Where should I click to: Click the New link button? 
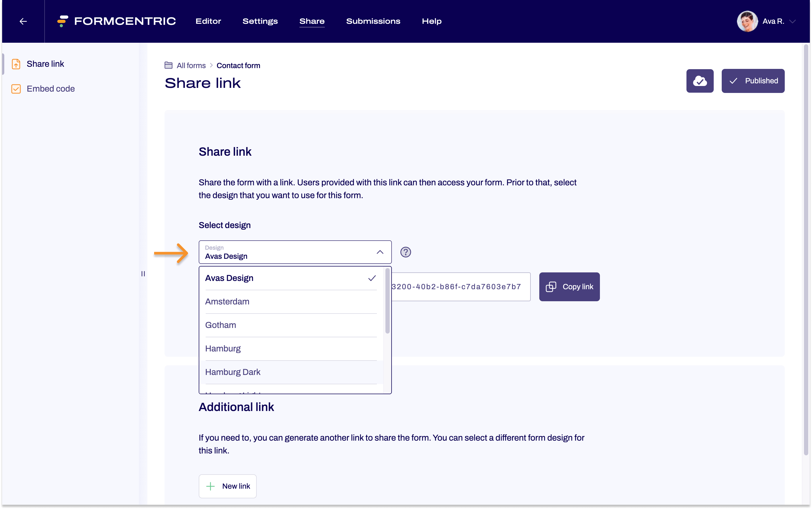227,486
